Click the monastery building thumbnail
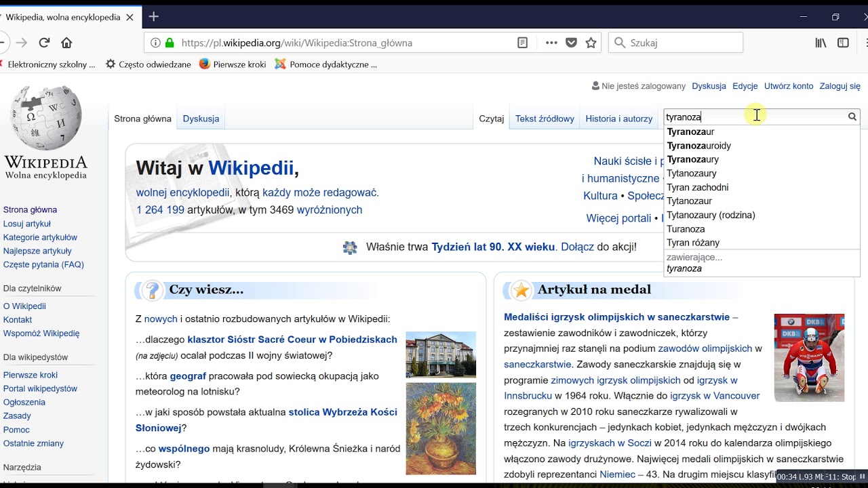The image size is (868, 488). (441, 354)
